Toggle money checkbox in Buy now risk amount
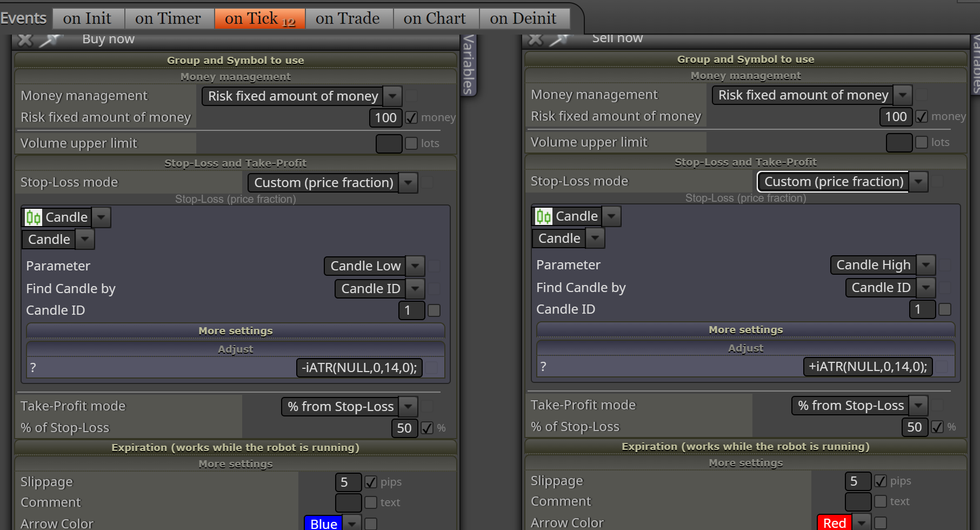Viewport: 980px width, 530px height. (x=411, y=117)
